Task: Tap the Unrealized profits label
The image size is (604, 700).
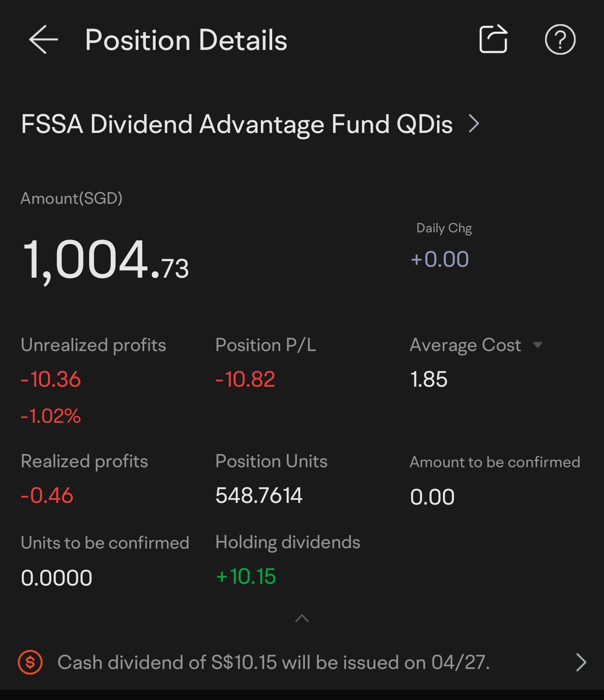Action: pyautogui.click(x=94, y=345)
